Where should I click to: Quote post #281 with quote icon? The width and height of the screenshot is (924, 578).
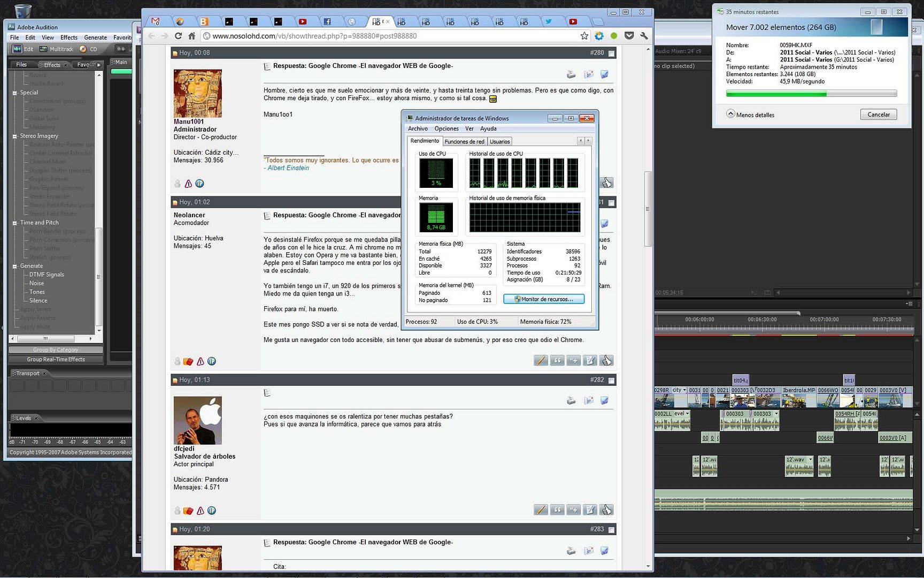(557, 361)
